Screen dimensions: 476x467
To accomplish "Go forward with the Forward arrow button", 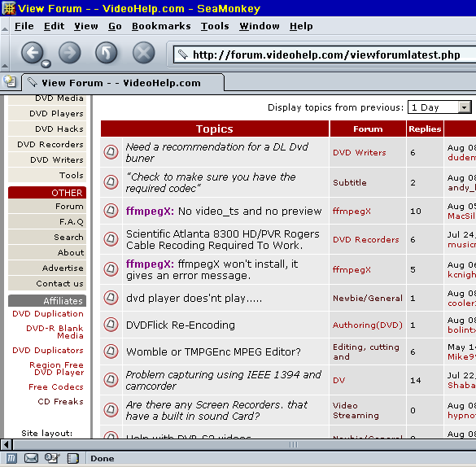I will tap(69, 53).
